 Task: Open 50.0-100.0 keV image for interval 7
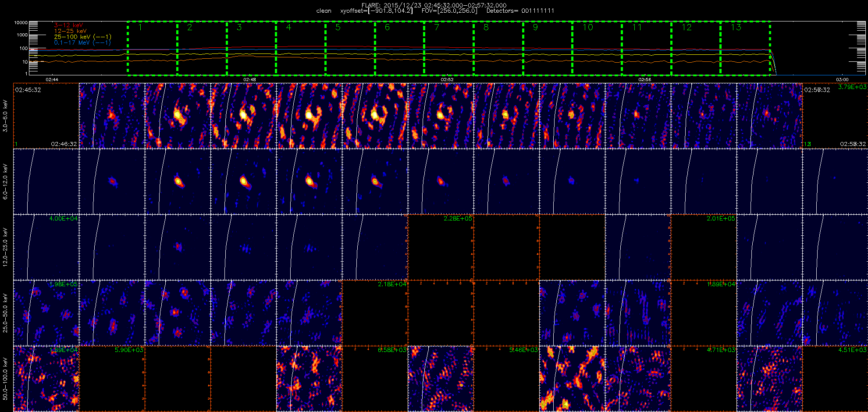point(441,379)
